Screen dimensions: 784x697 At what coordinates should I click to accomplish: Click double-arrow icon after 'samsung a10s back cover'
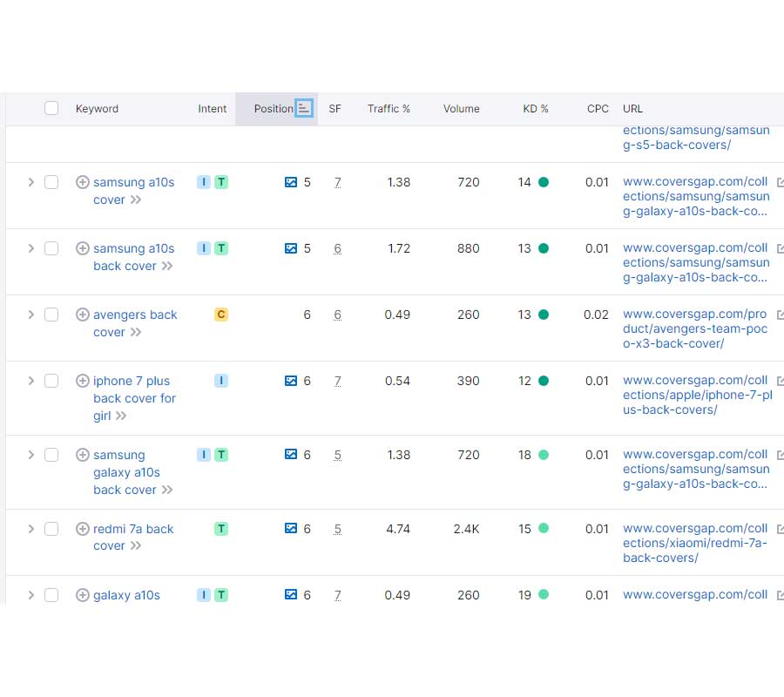(x=167, y=266)
